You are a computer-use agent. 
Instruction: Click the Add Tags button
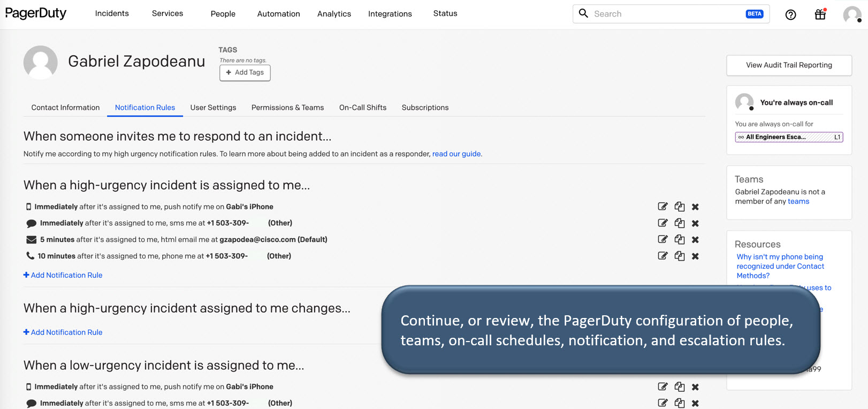[x=245, y=73]
